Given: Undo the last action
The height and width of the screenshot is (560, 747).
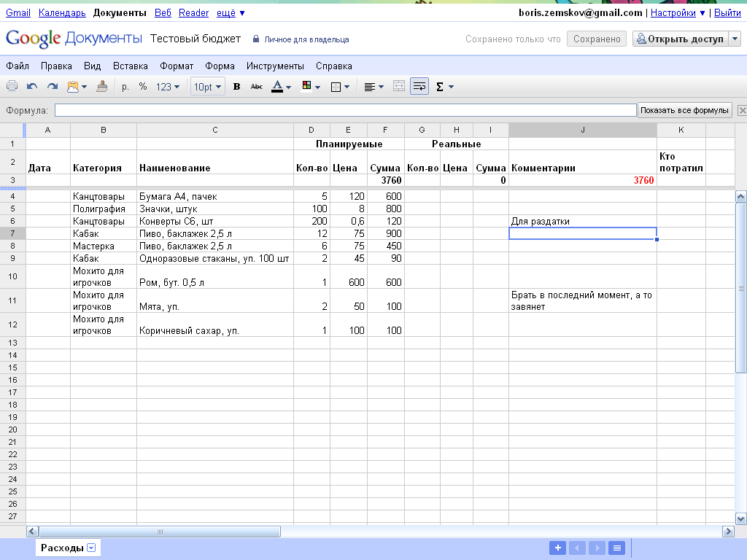Looking at the screenshot, I should pos(32,87).
